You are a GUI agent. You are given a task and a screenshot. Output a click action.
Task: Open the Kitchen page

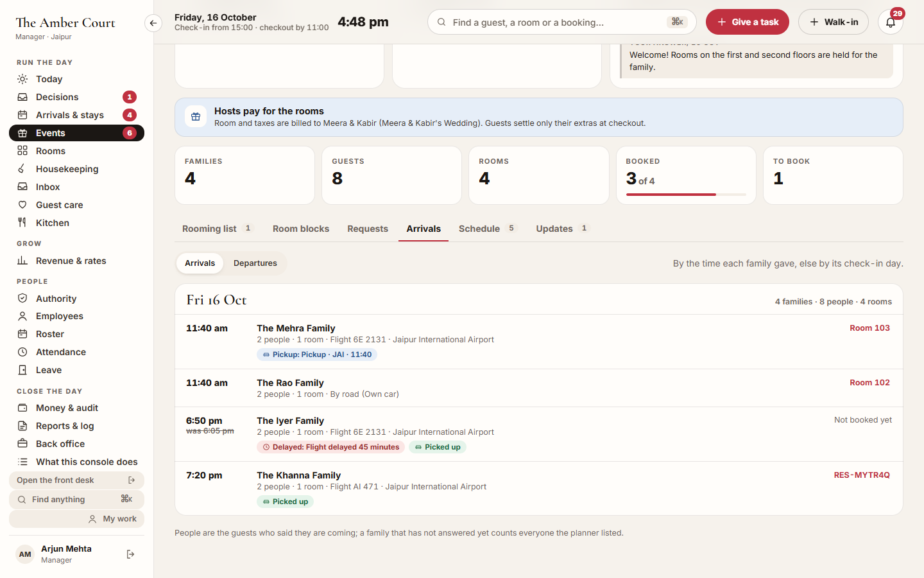(x=76, y=223)
